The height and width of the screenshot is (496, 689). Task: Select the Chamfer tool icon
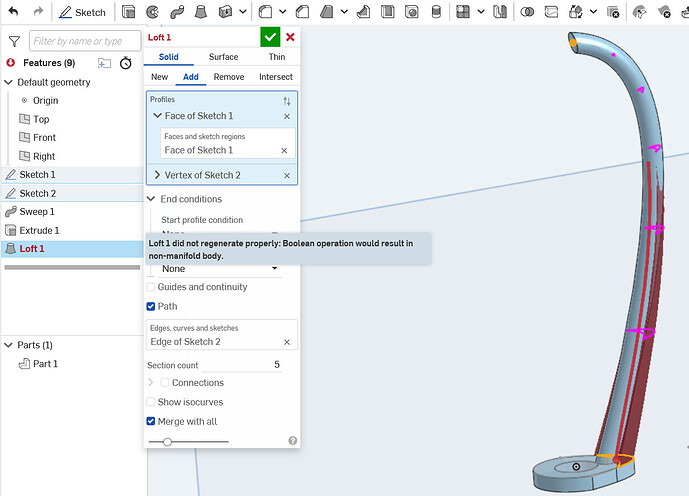tap(303, 12)
